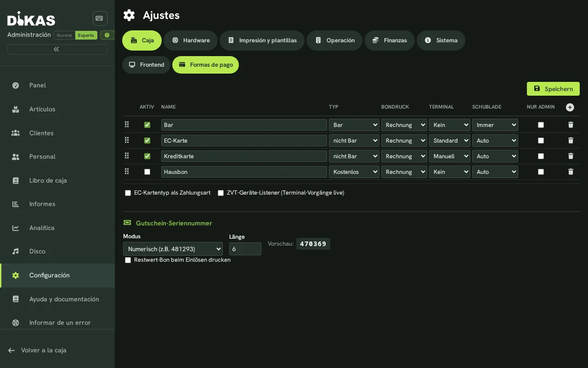Click the 470369 preview value
This screenshot has width=588, height=368.
point(313,244)
